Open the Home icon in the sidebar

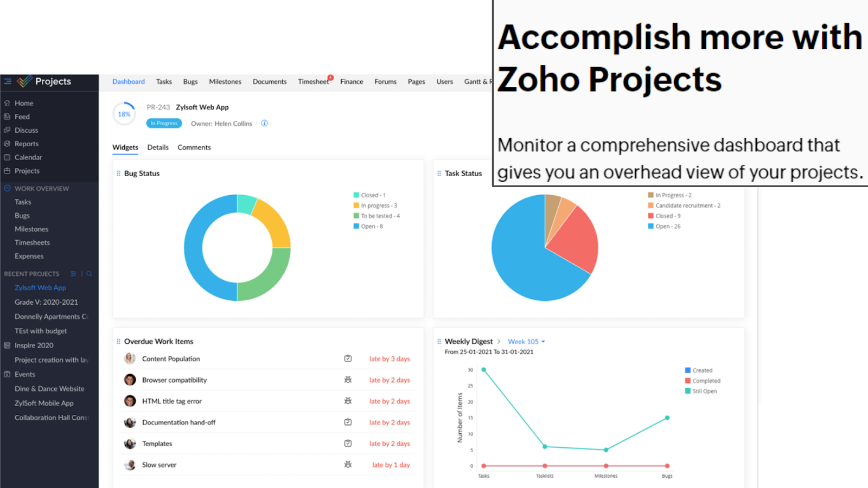pos(8,102)
